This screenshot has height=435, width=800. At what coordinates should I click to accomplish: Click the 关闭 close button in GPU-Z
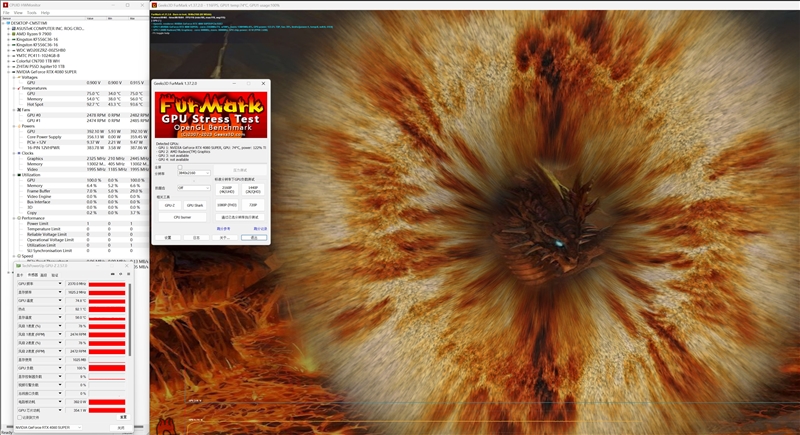(x=121, y=427)
